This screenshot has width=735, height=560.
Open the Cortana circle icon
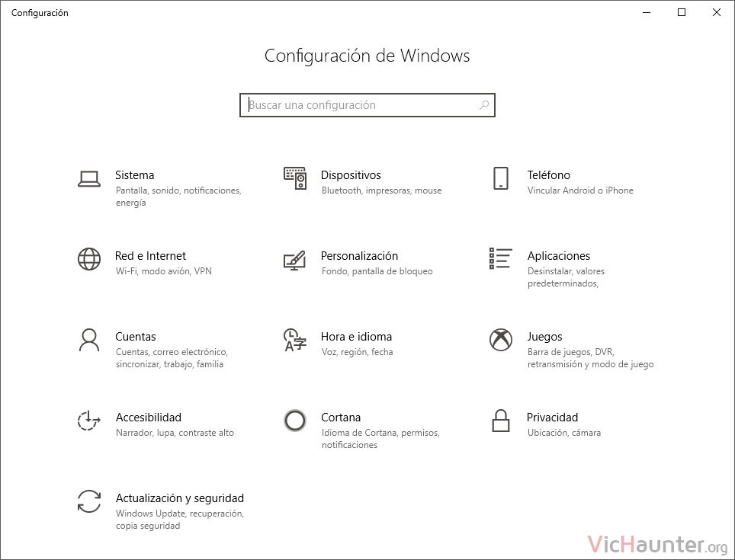295,420
